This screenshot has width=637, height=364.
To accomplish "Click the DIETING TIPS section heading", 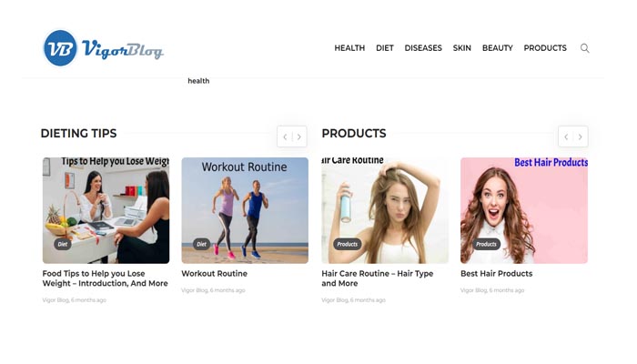I will point(79,133).
